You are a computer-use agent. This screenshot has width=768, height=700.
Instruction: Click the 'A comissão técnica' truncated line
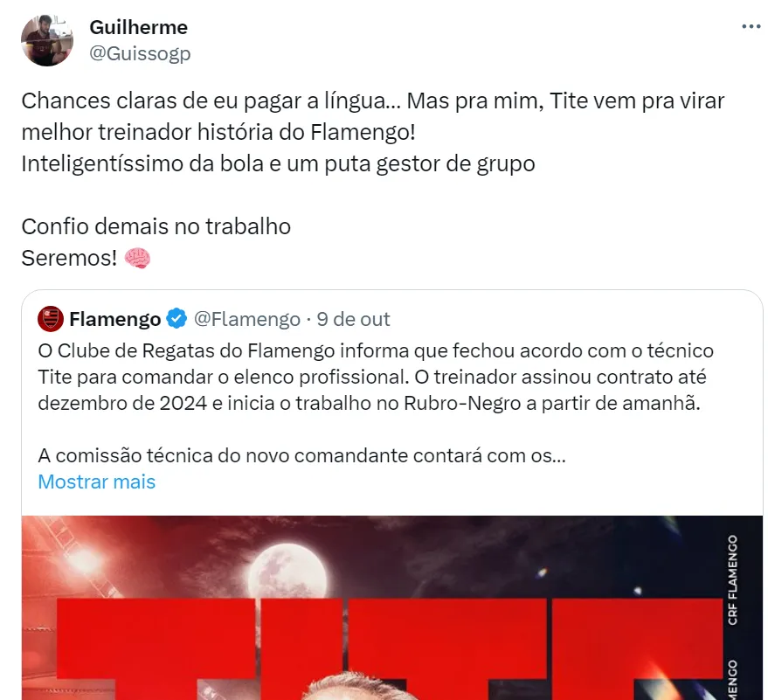coord(301,455)
